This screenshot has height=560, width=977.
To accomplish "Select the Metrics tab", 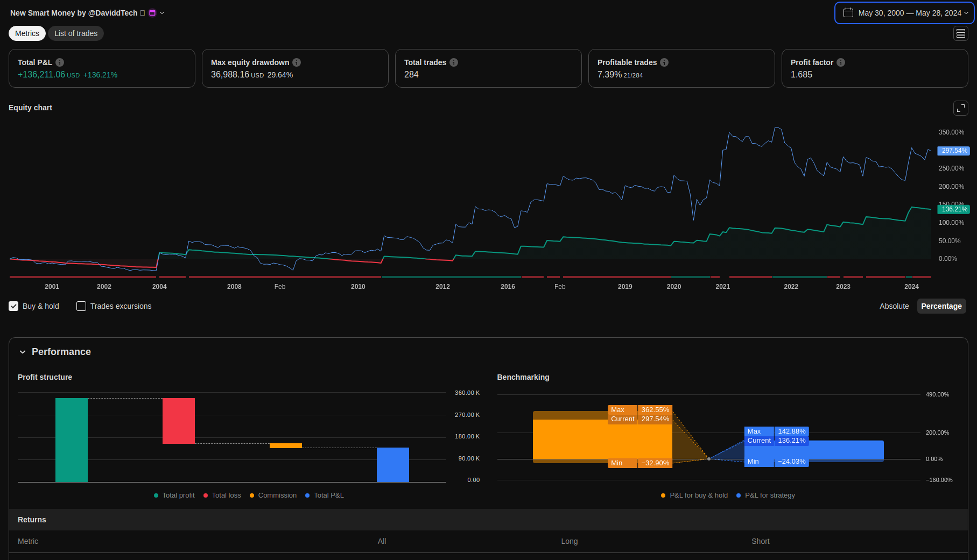I will pyautogui.click(x=27, y=33).
